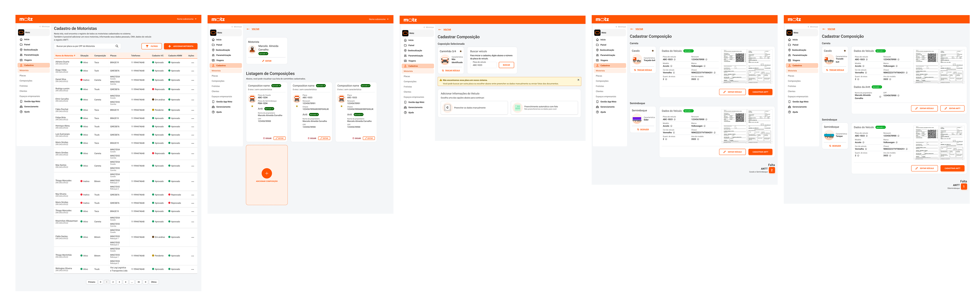Copy the Chassi value on the Tanque semireboque card
This screenshot has width=980, height=306.
(x=907, y=149)
